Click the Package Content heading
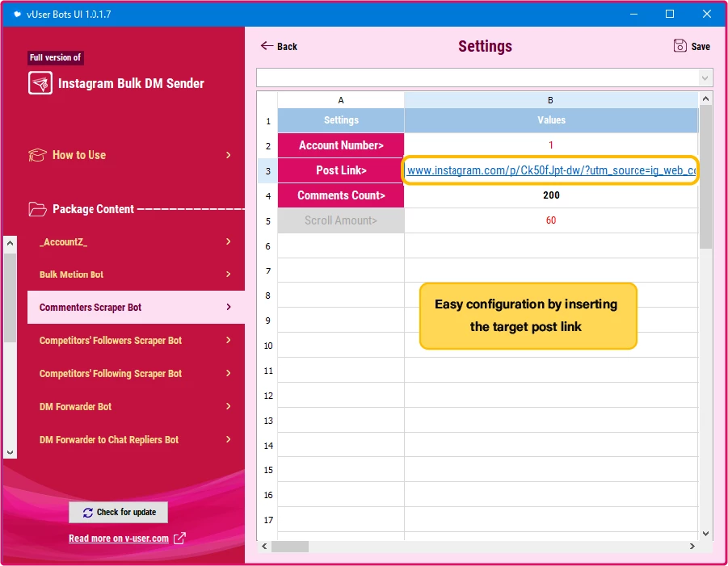The width and height of the screenshot is (728, 566). 93,209
